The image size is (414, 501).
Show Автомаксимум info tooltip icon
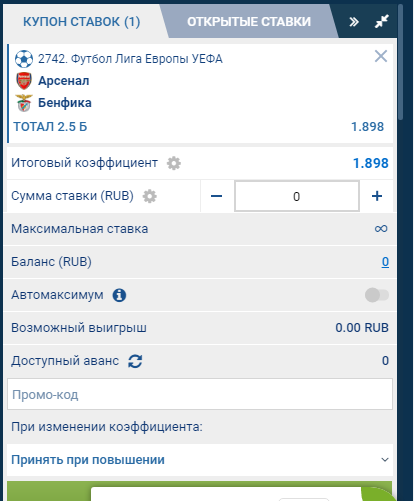click(x=119, y=295)
